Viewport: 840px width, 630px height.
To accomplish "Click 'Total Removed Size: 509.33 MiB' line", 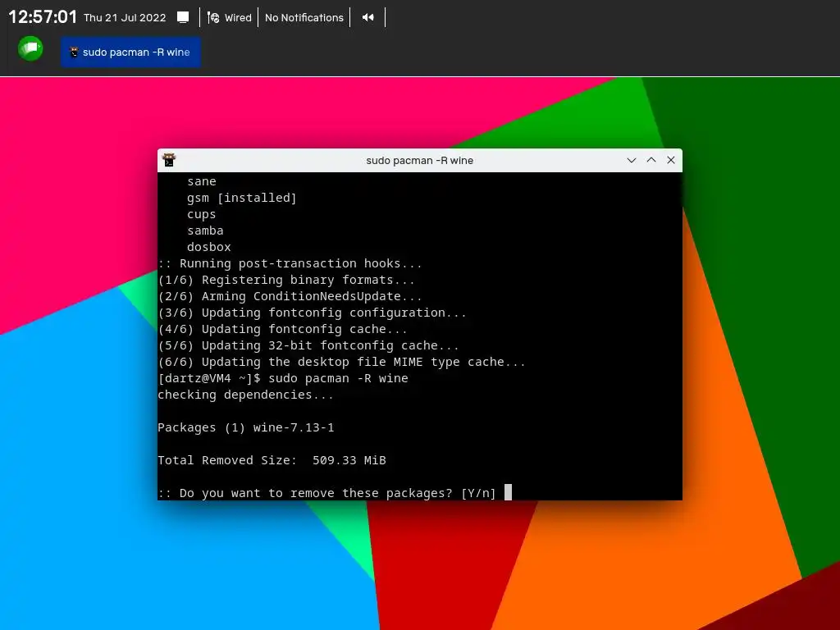I will coord(272,460).
